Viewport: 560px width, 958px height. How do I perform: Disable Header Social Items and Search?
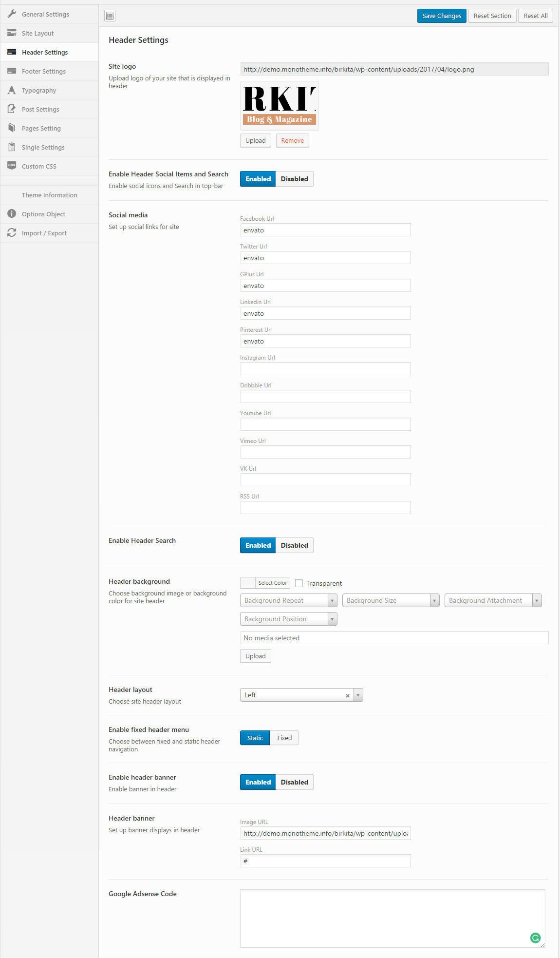[x=294, y=179]
